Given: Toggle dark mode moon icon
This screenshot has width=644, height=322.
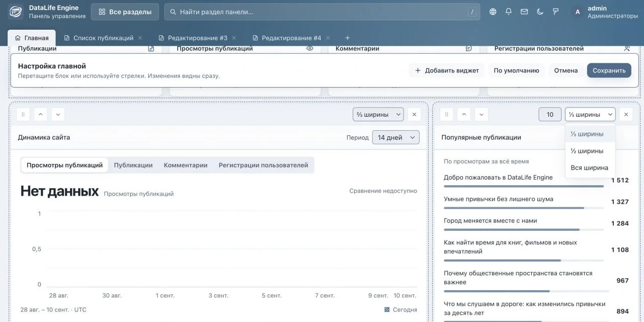Looking at the screenshot, I should tap(540, 12).
